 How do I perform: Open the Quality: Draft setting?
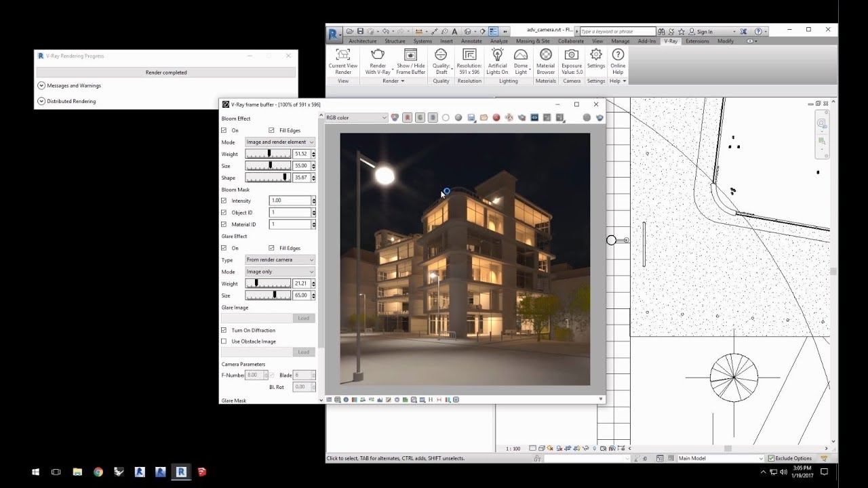coord(441,61)
